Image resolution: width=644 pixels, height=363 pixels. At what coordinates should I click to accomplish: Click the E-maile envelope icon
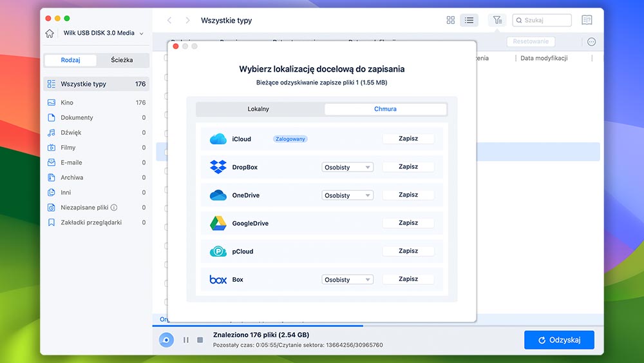tap(52, 162)
